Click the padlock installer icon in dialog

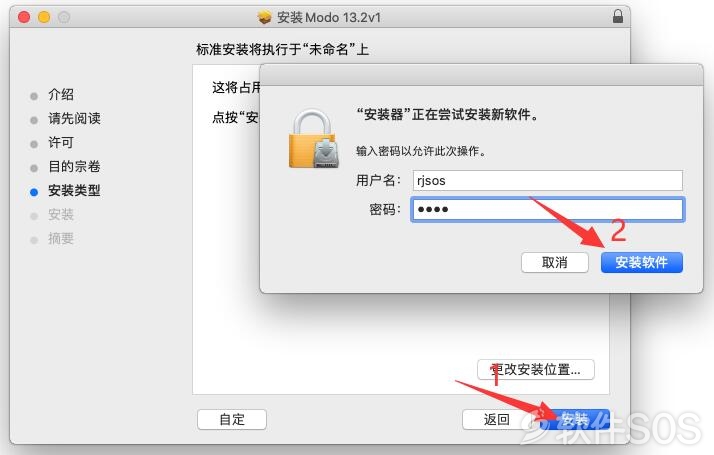pos(313,138)
